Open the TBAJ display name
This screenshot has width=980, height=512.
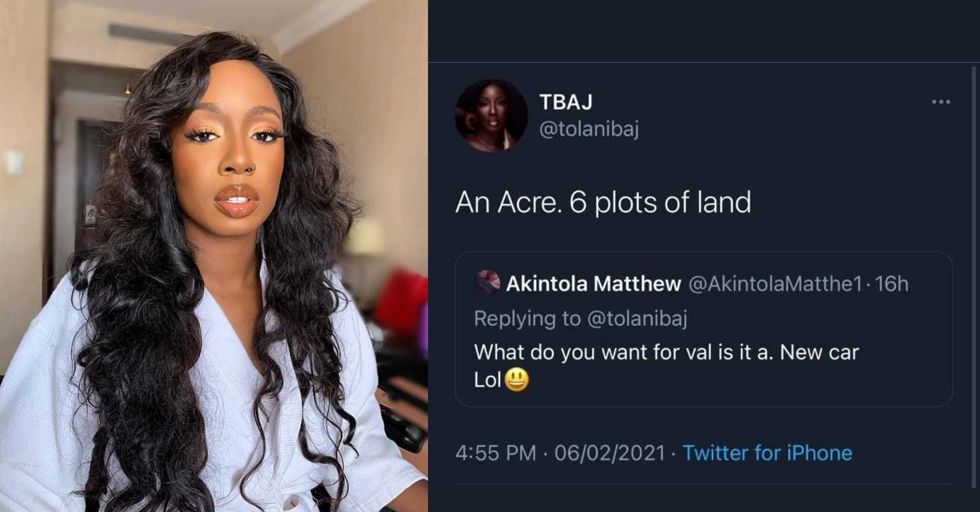(x=565, y=102)
